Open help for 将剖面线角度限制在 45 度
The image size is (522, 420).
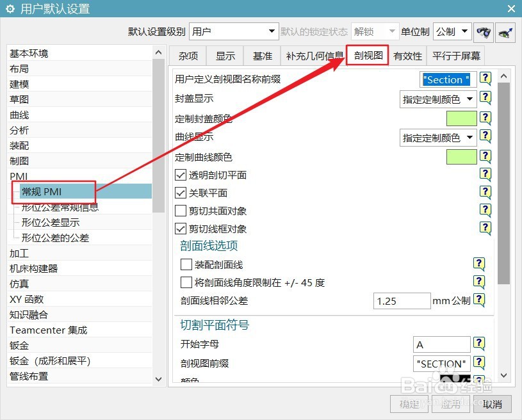479,282
